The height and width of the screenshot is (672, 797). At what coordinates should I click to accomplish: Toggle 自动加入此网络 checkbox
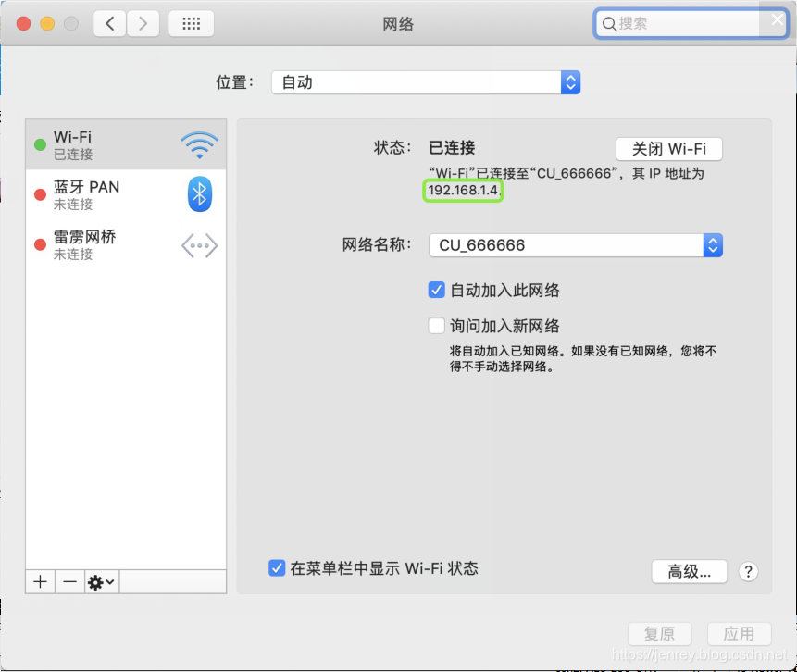[436, 291]
